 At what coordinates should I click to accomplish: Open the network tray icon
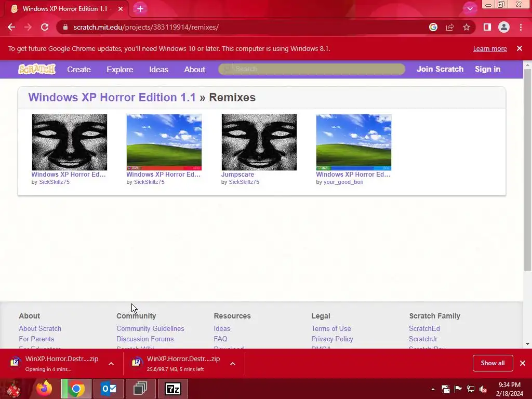pos(471,389)
